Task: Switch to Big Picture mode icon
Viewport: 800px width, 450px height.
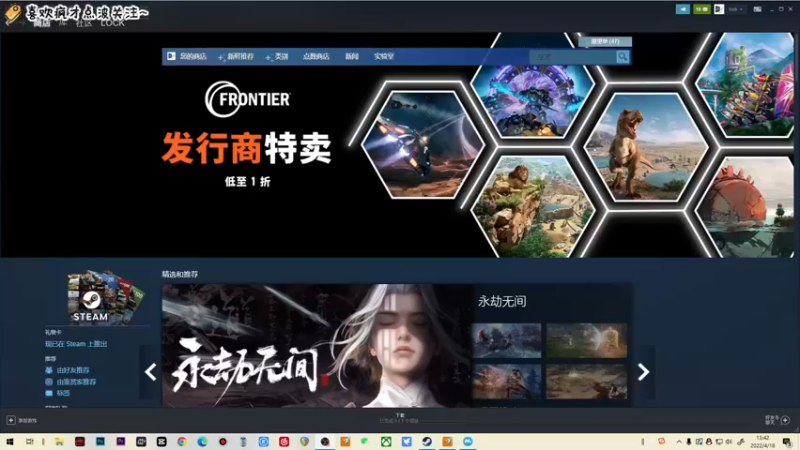Action: pos(758,9)
